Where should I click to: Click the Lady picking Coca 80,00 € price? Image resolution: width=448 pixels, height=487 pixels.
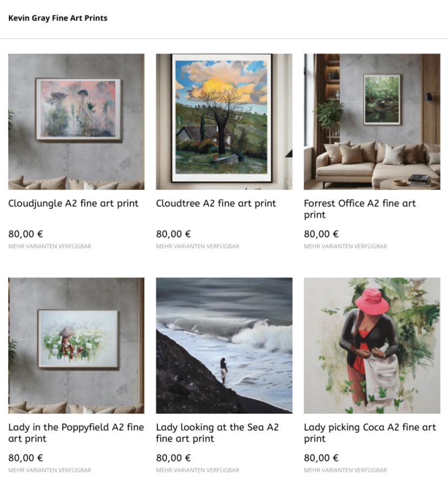pos(321,458)
